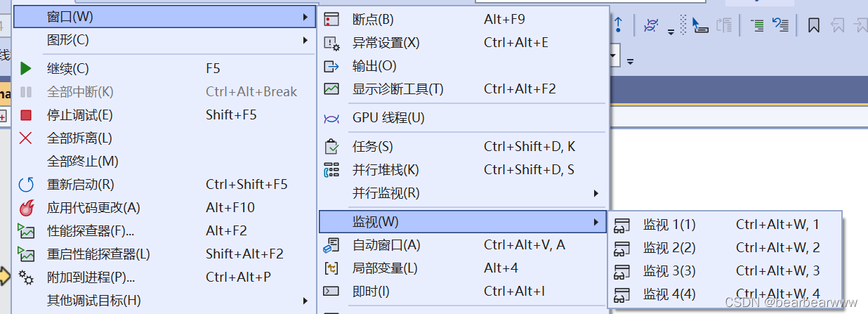
Task: Select Show Diagnostic Tools (显示诊断工具)
Action: coord(462,89)
